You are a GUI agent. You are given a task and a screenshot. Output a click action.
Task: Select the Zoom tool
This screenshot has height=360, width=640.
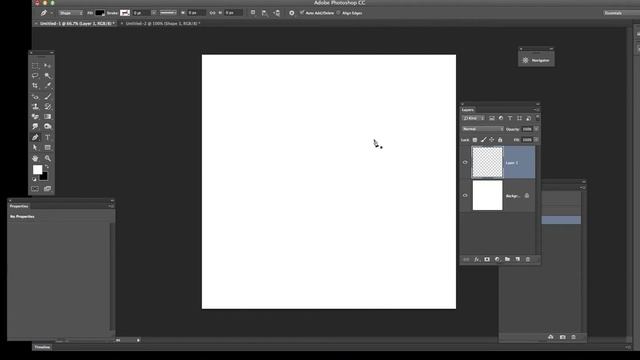click(x=48, y=158)
